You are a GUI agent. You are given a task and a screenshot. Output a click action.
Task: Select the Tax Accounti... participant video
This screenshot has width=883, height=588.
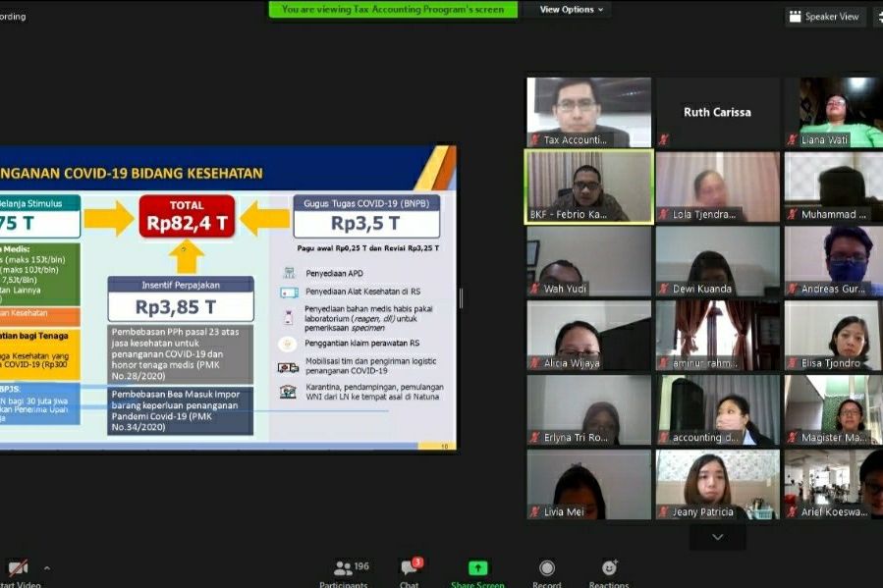pyautogui.click(x=589, y=113)
